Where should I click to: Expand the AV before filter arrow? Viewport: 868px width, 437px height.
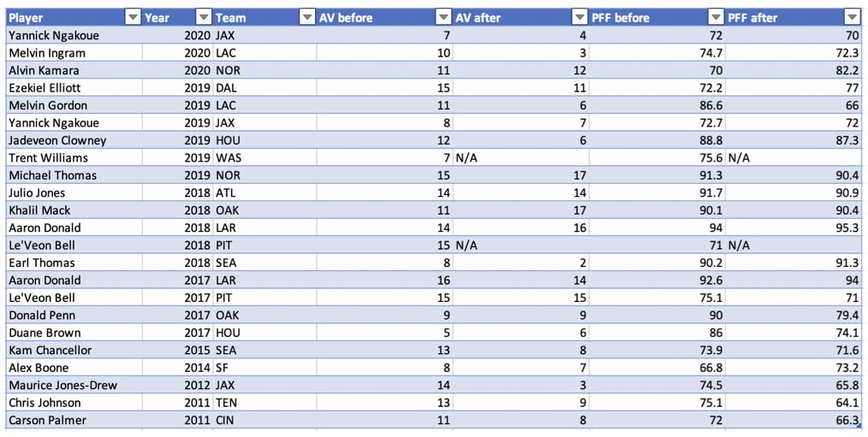[x=443, y=18]
